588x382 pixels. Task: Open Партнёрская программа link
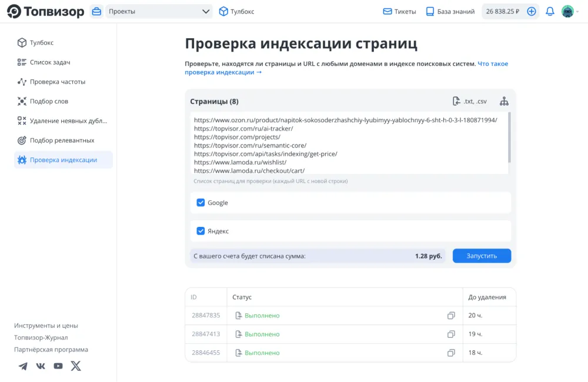click(51, 350)
